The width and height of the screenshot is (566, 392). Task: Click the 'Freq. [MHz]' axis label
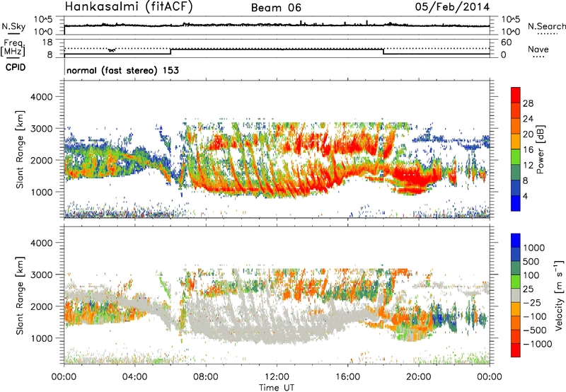click(13, 48)
